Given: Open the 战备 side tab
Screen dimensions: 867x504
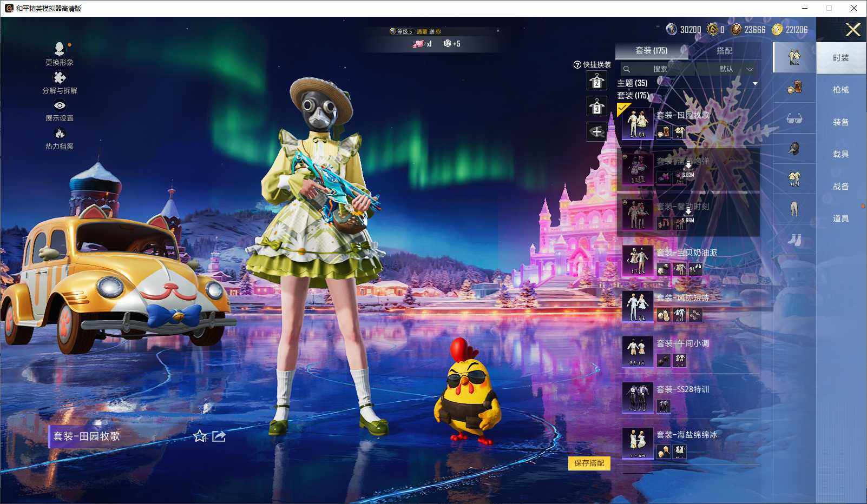Looking at the screenshot, I should point(841,187).
